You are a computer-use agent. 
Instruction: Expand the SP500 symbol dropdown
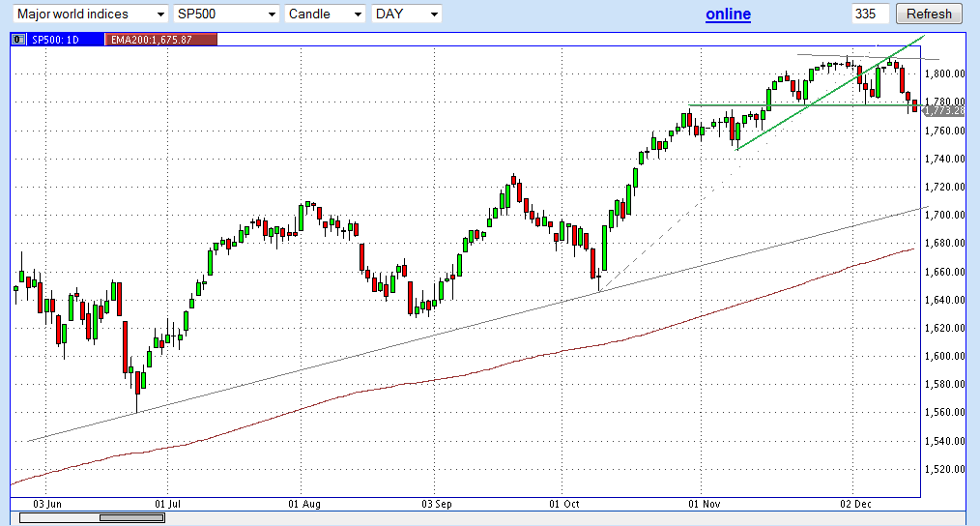pos(226,14)
